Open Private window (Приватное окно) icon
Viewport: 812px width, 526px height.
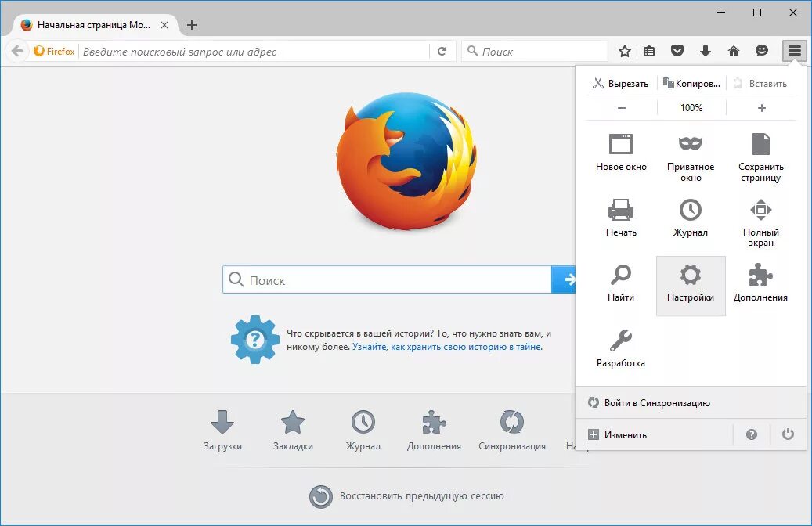tap(691, 143)
